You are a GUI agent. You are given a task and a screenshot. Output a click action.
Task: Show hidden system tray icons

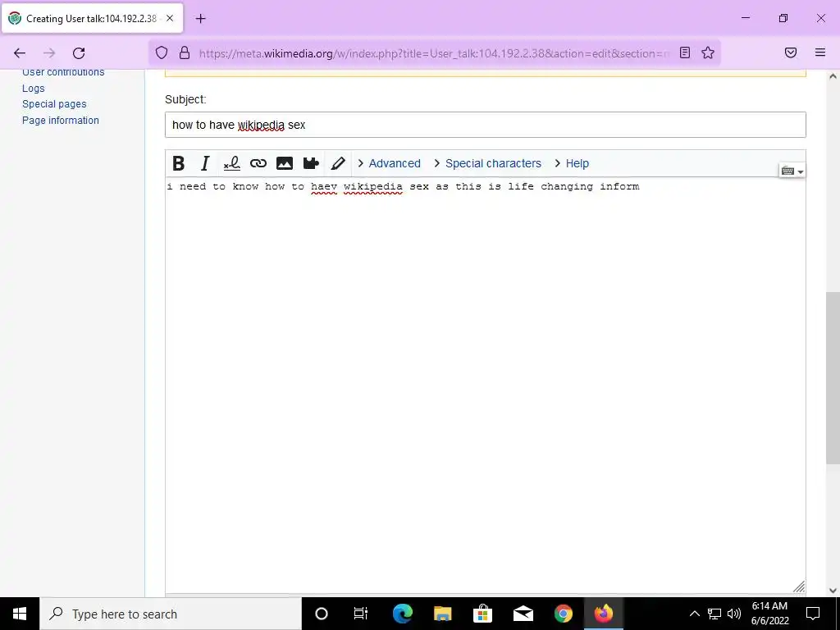[694, 614]
